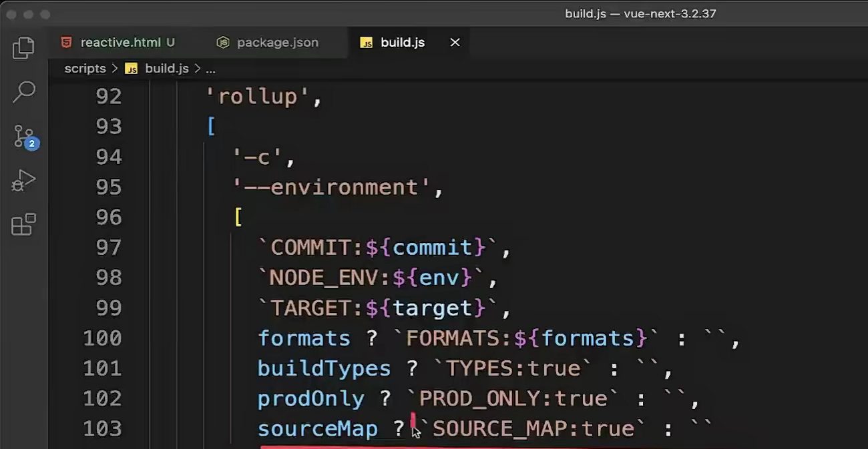Switch to the package.json tab
This screenshot has width=868, height=449.
pos(270,42)
